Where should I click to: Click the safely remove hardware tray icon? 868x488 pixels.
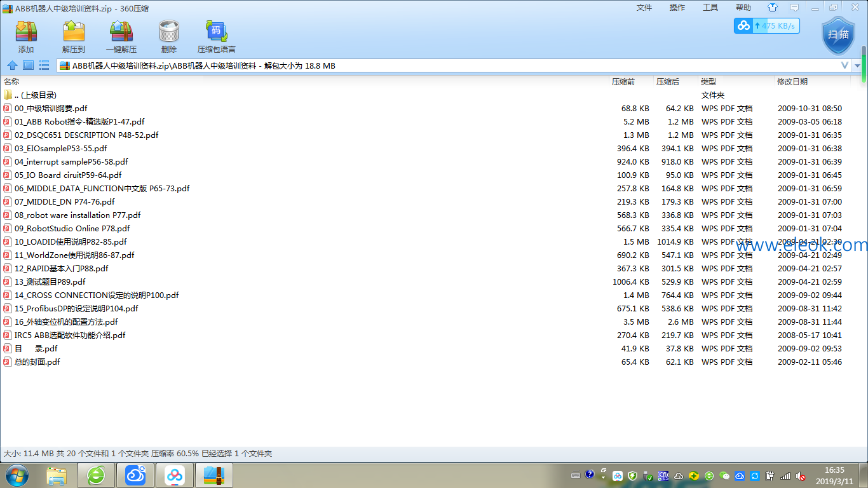[648, 475]
